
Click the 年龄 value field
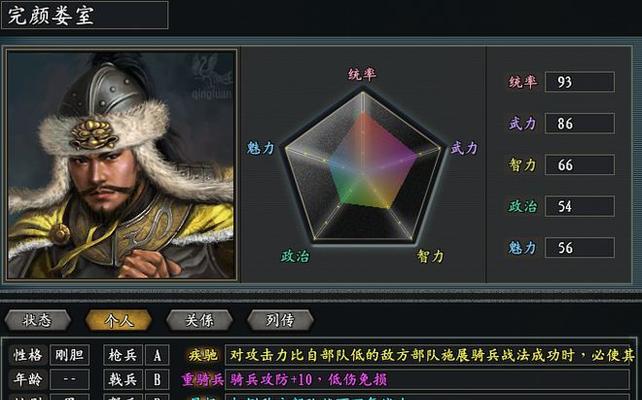click(70, 380)
